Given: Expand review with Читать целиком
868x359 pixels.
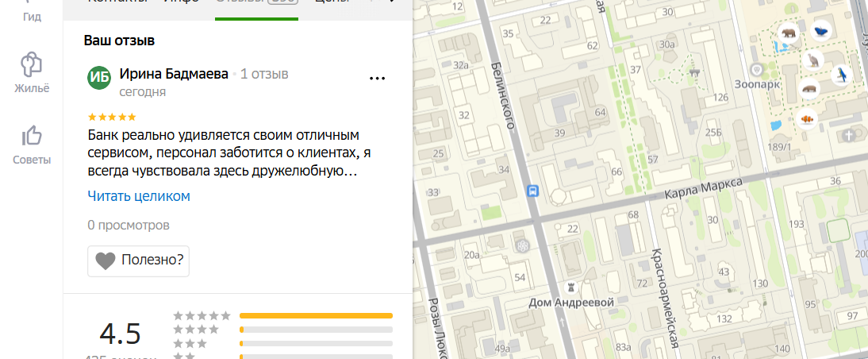Looking at the screenshot, I should [139, 196].
